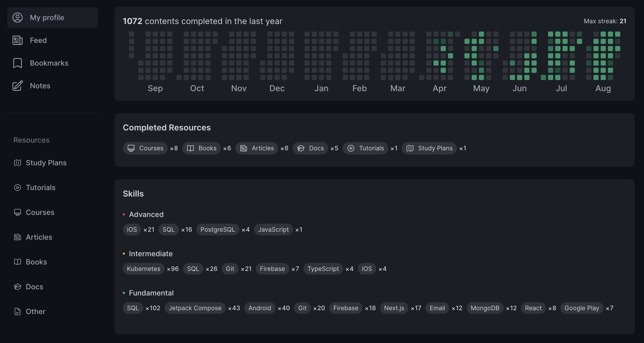Click the Study Plans completed resources chip
This screenshot has width=644, height=343.
click(x=429, y=148)
